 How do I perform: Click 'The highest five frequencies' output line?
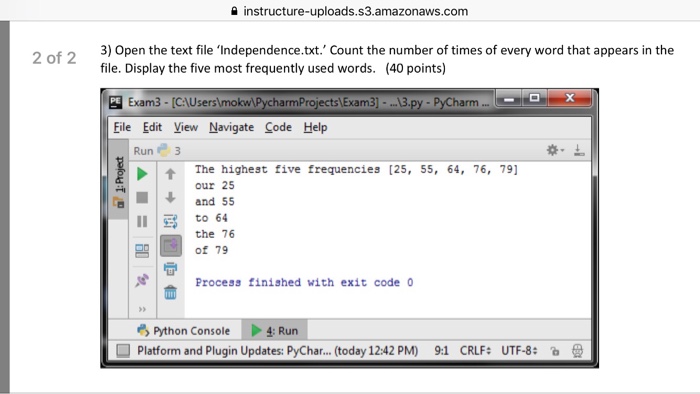tap(356, 170)
